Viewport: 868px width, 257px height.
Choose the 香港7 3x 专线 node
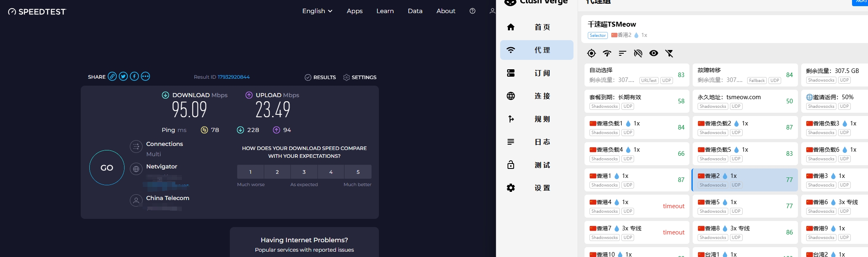pos(637,232)
